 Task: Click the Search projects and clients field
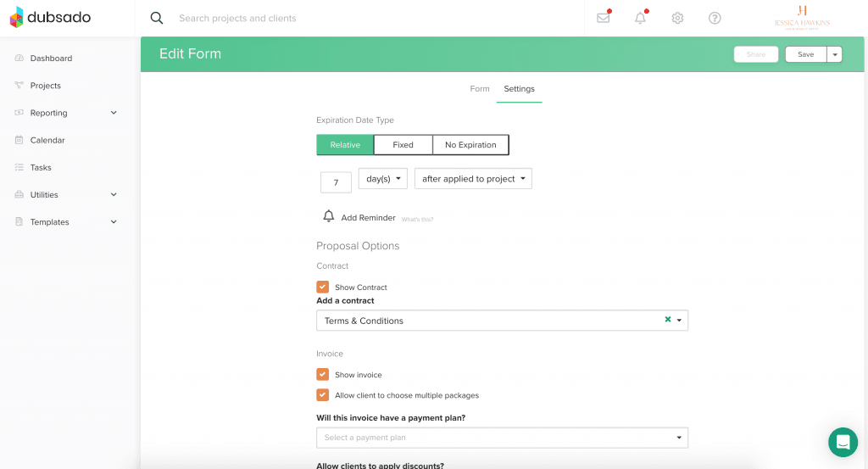[237, 19]
